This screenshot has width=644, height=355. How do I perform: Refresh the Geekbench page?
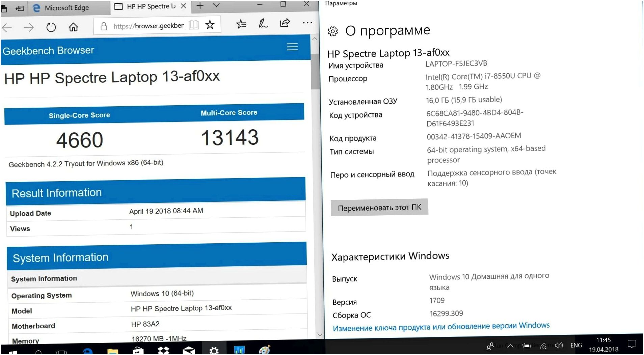coord(51,27)
